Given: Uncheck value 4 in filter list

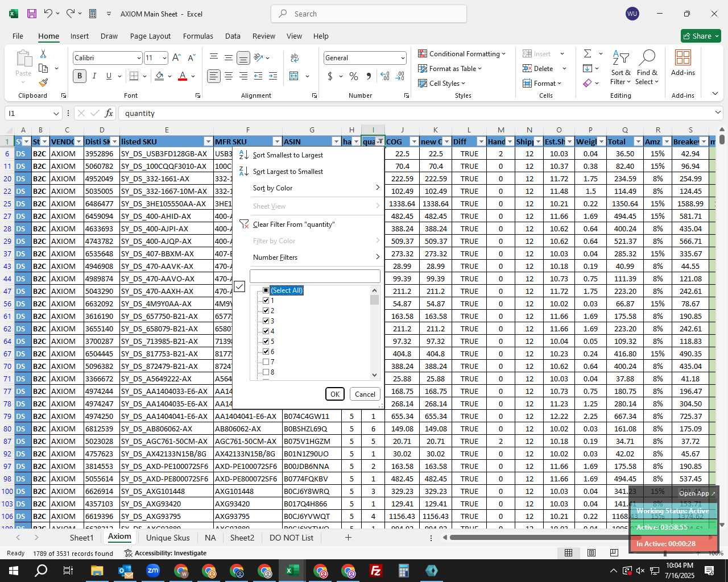Looking at the screenshot, I should [x=266, y=331].
